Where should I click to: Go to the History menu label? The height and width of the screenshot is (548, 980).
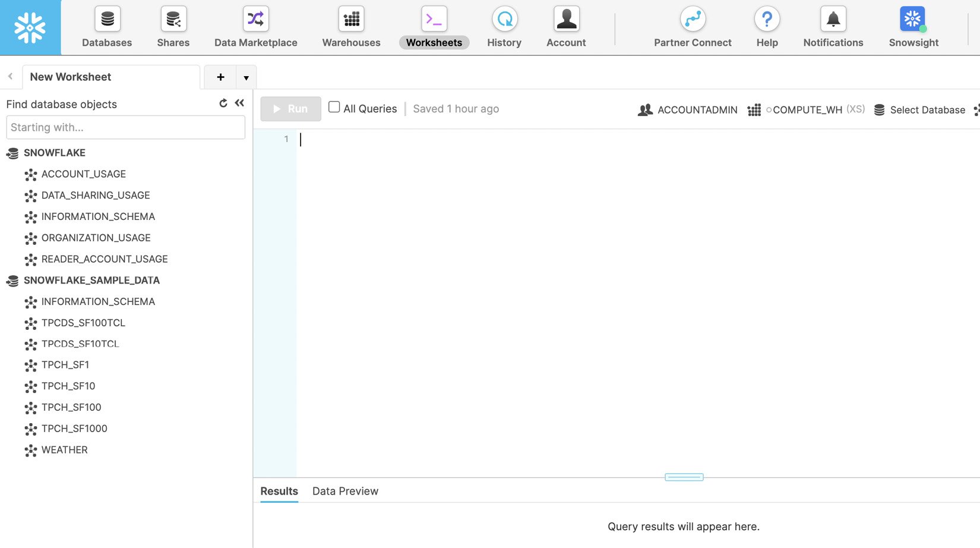tap(504, 43)
